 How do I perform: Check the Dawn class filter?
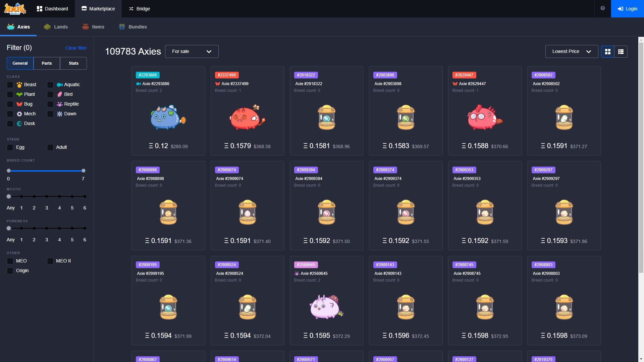click(50, 114)
